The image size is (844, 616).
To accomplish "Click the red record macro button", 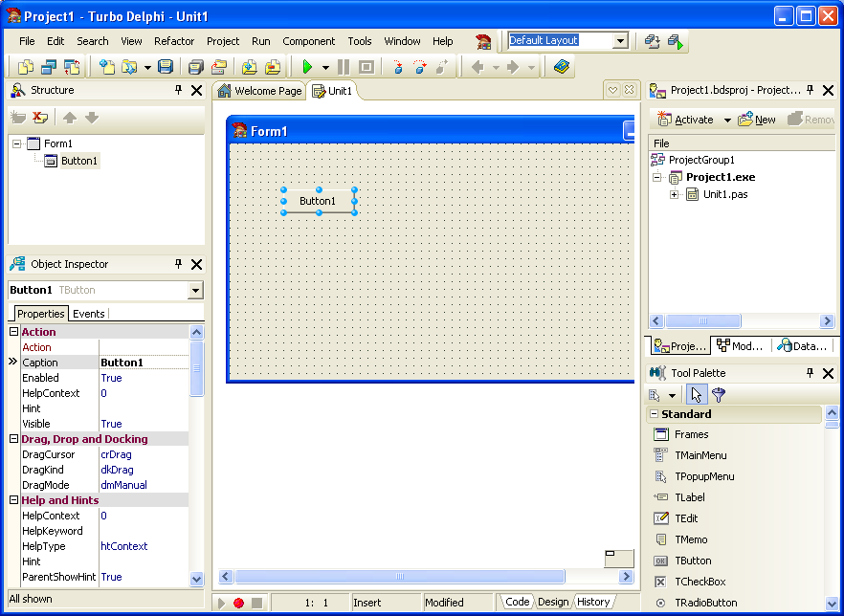I will pyautogui.click(x=238, y=604).
